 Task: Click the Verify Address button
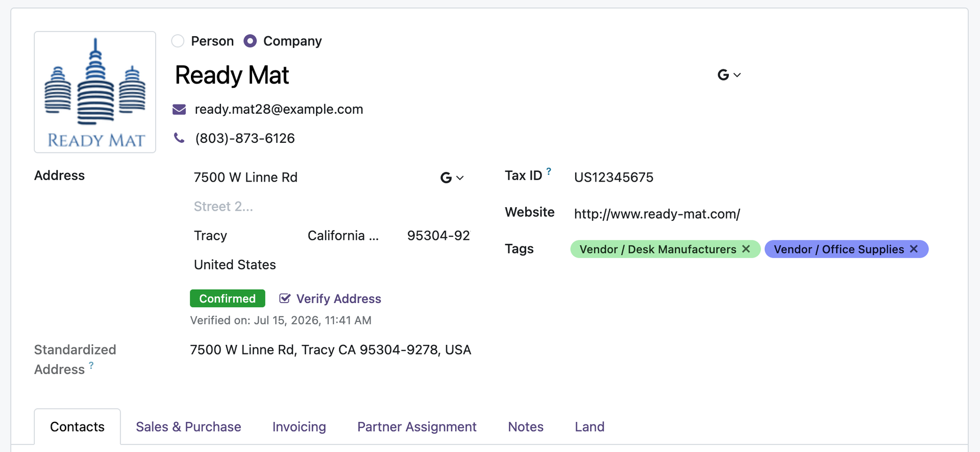pyautogui.click(x=330, y=298)
